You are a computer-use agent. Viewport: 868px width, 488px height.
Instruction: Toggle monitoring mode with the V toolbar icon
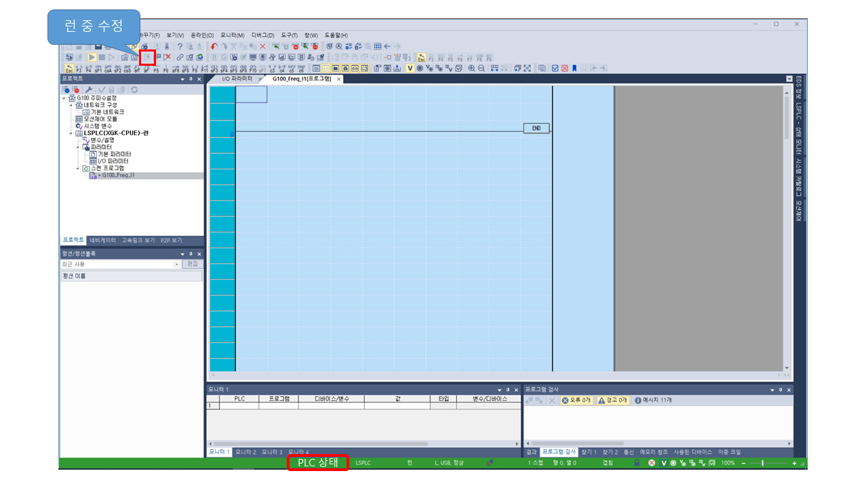[410, 66]
